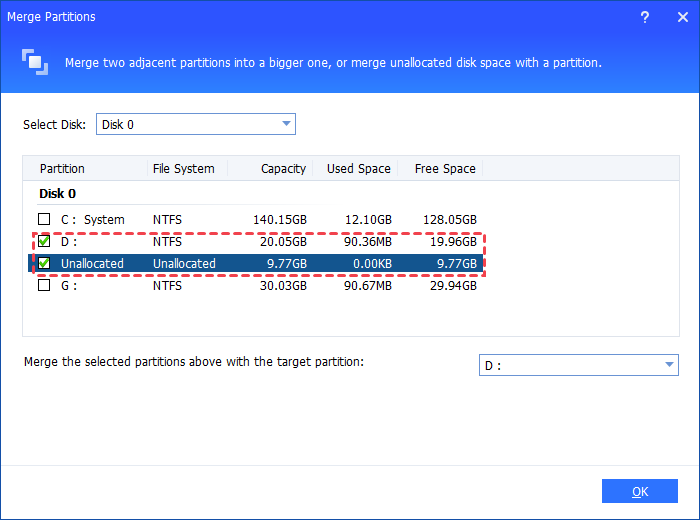
Task: Select the Disk 0 group label
Action: (58, 194)
